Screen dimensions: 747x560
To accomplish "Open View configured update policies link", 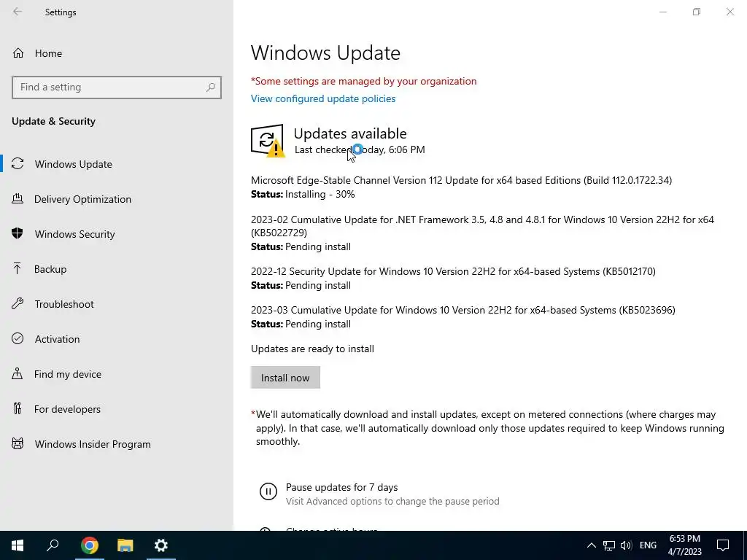I will (x=323, y=98).
